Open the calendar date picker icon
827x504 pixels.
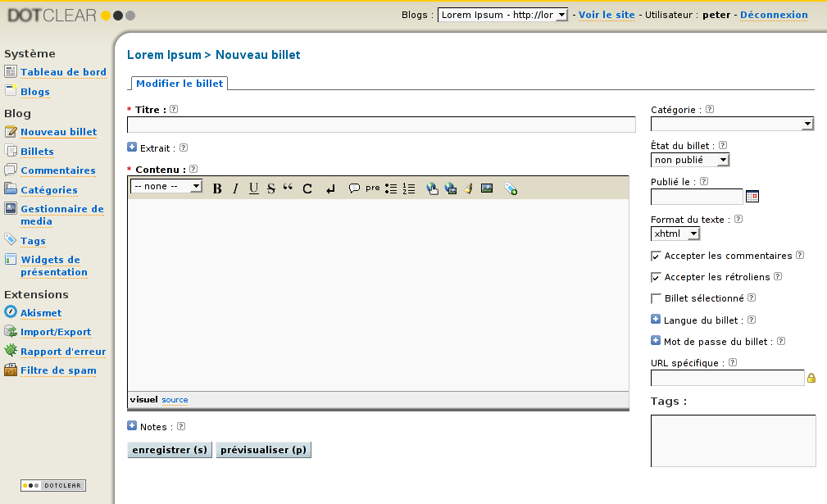point(752,197)
